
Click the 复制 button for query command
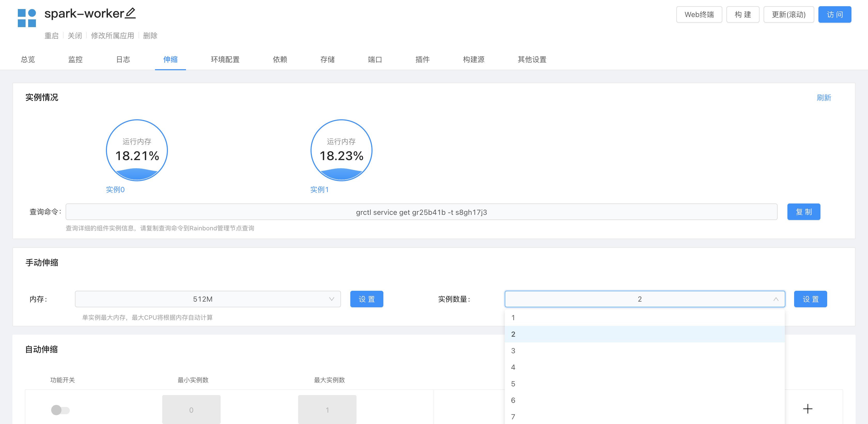pyautogui.click(x=804, y=212)
